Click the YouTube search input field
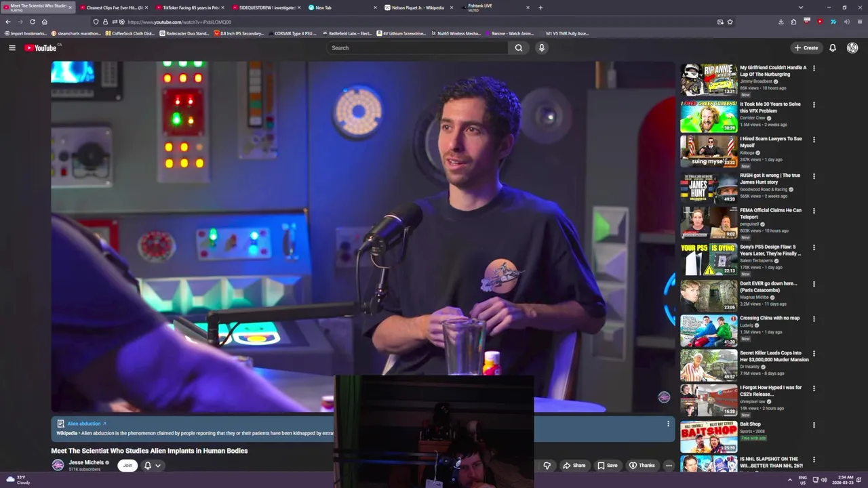This screenshot has width=868, height=488. pyautogui.click(x=417, y=47)
